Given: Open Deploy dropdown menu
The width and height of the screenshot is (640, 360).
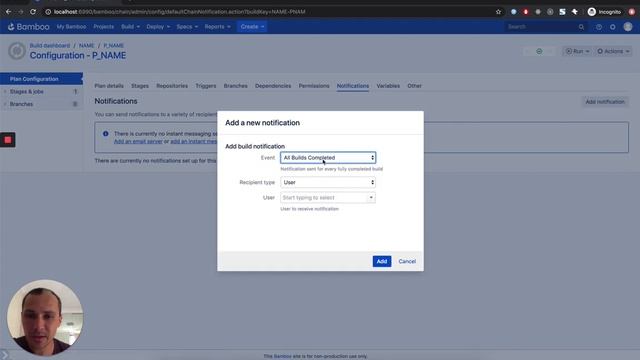Looking at the screenshot, I should (x=158, y=27).
